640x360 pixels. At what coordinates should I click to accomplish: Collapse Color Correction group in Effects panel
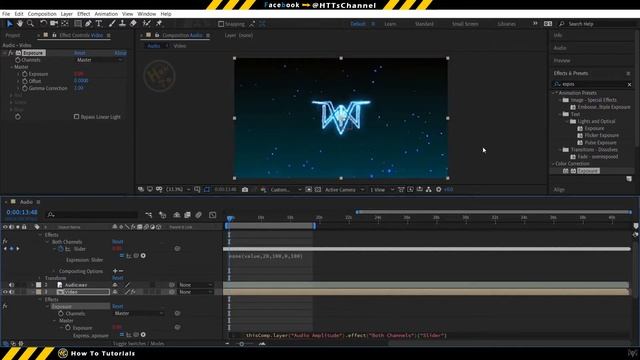click(x=554, y=164)
